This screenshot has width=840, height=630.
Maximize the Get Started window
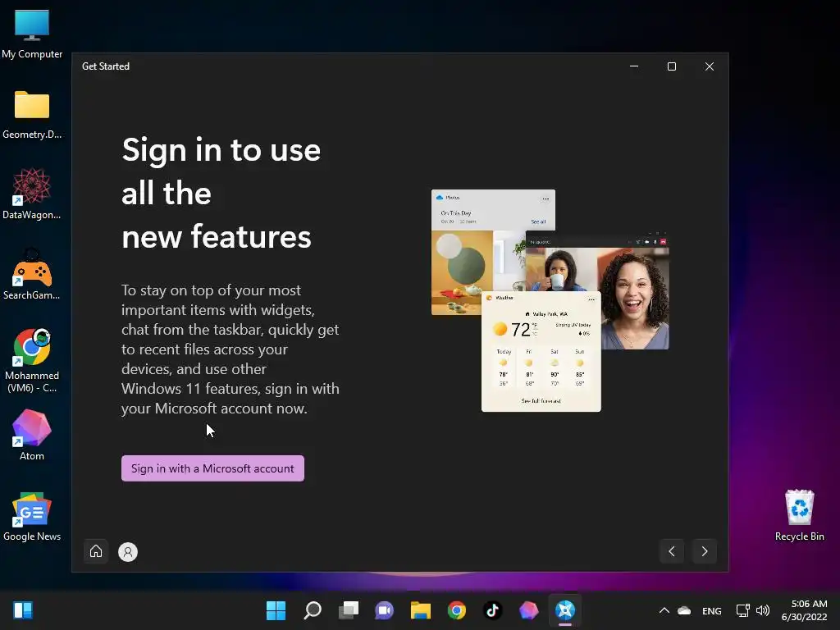pos(672,66)
